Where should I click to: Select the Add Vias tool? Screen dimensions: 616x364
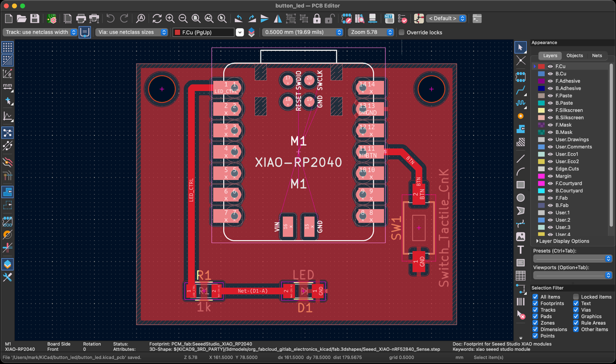tap(521, 116)
